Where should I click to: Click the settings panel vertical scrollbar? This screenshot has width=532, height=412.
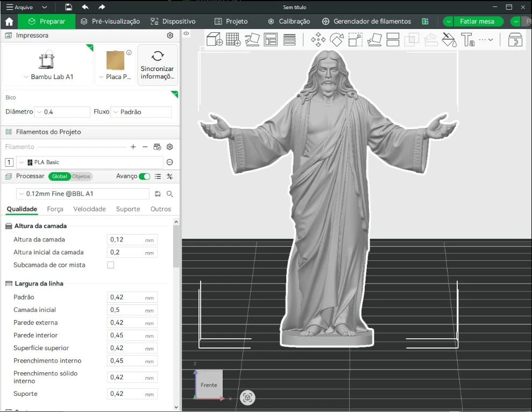[176, 247]
